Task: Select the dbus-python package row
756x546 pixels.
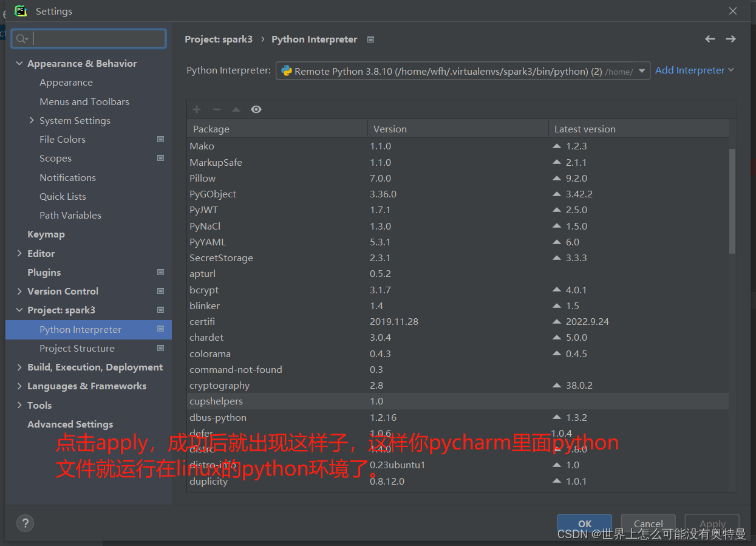Action: 458,418
